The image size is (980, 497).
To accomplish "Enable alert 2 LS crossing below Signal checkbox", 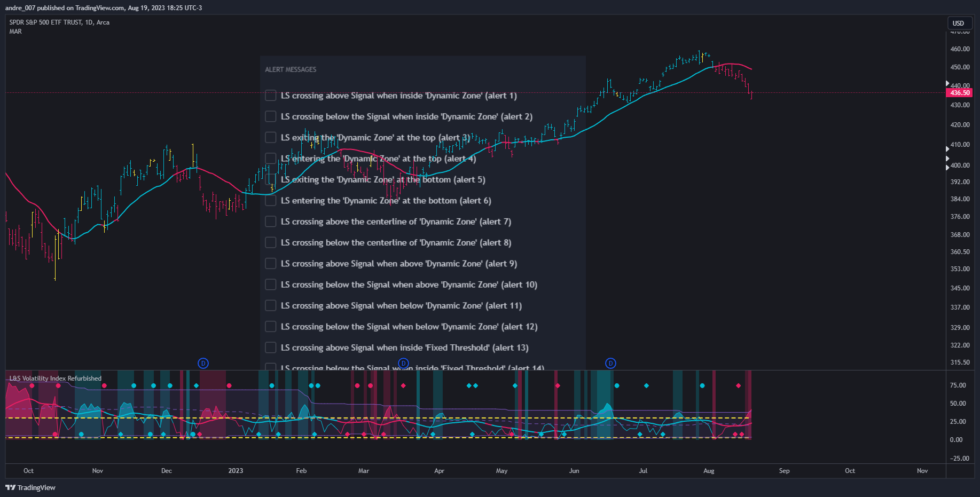I will (x=271, y=116).
